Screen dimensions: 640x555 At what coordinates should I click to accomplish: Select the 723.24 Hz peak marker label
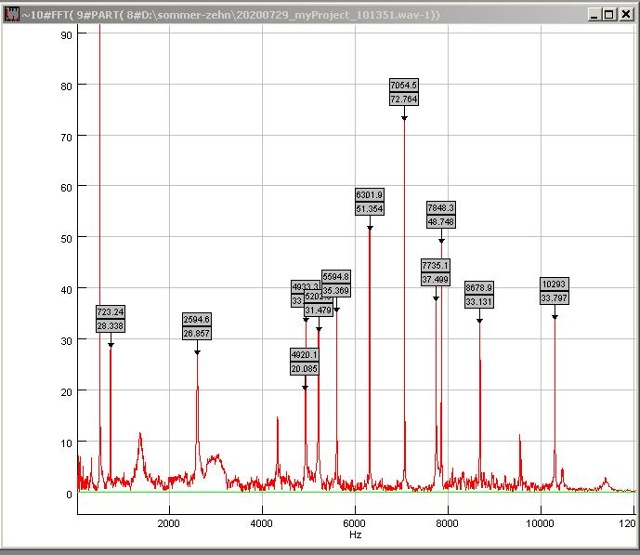[x=111, y=319]
